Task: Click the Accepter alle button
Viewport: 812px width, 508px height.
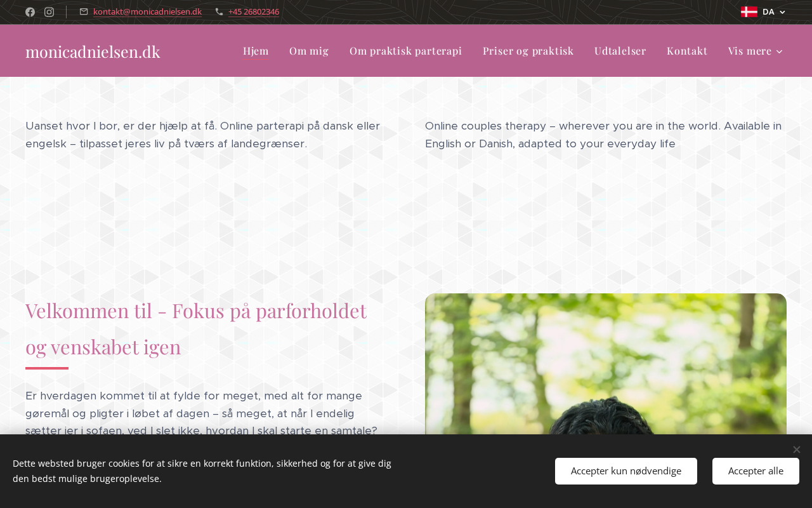Action: (756, 471)
